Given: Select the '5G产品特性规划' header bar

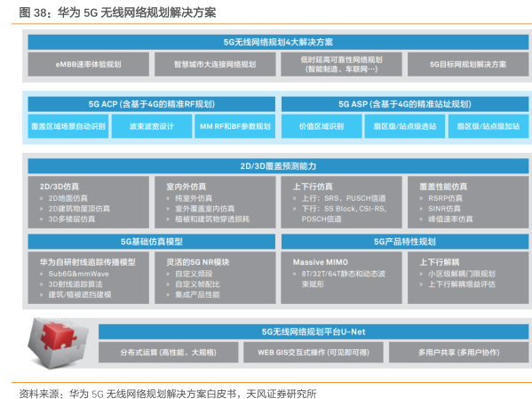Looking at the screenshot, I should (x=405, y=242).
